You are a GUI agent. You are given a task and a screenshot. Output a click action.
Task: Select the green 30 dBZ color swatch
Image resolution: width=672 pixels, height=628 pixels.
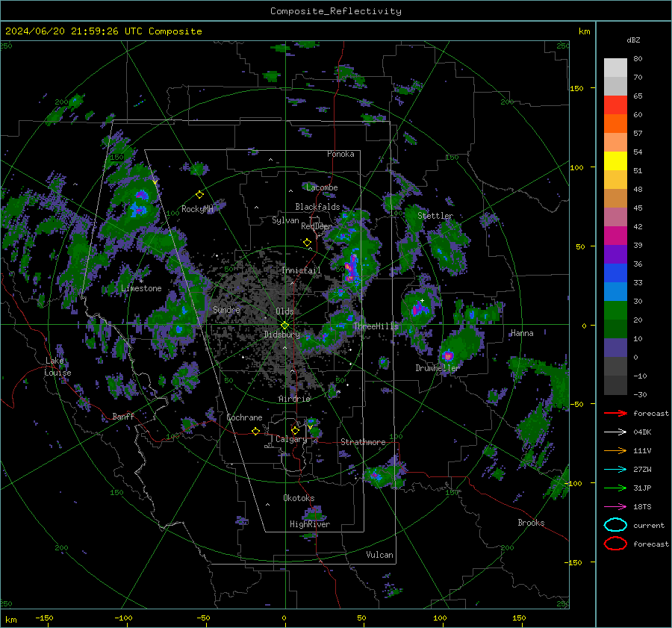(x=615, y=310)
